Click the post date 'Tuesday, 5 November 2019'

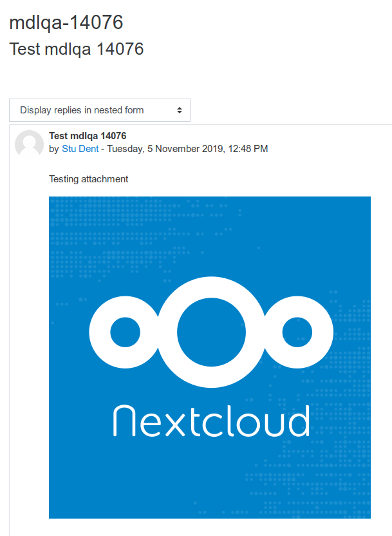pyautogui.click(x=166, y=149)
